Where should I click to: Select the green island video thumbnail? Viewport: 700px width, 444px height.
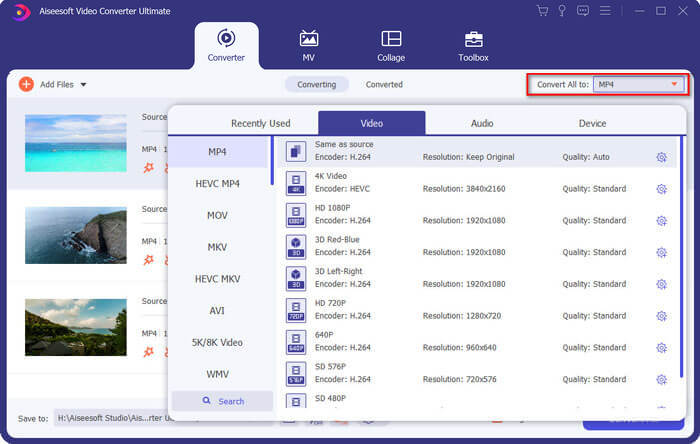tap(75, 327)
